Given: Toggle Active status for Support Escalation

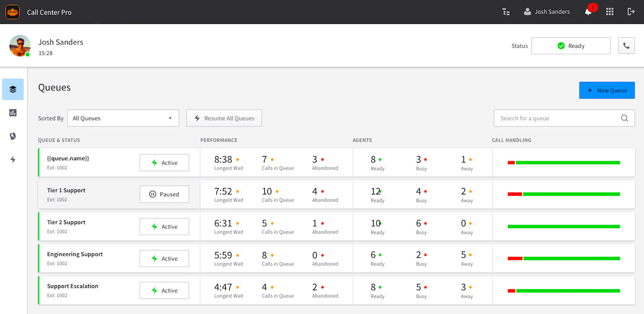Looking at the screenshot, I should [x=164, y=291].
